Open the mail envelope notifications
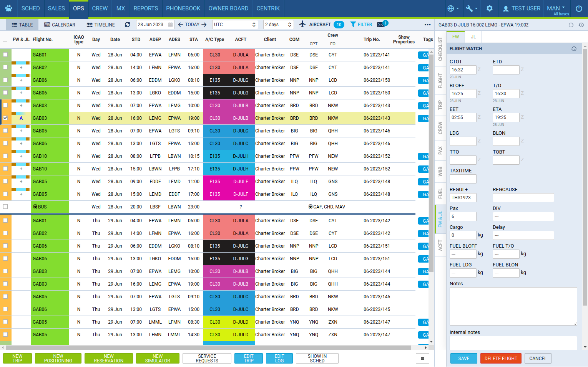 click(381, 25)
